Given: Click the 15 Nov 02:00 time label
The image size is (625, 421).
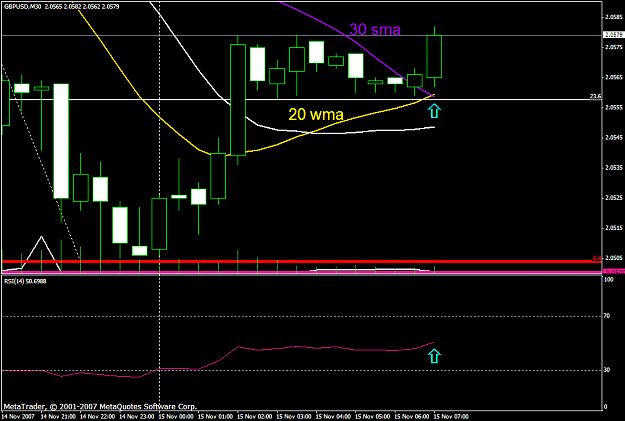Looking at the screenshot, I should 255,417.
